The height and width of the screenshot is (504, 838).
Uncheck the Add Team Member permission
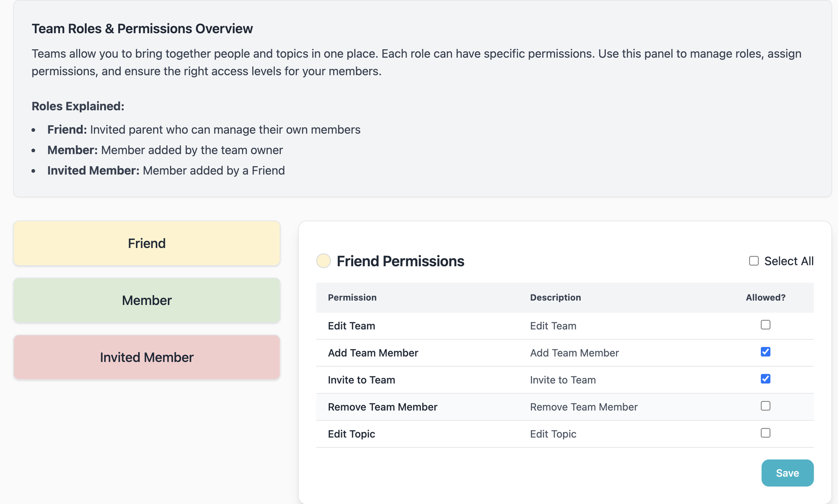(x=766, y=352)
